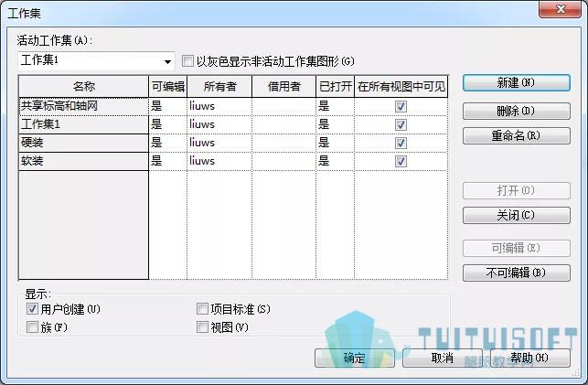Open help with 帮助(H) button
Screen dimensions: 588x385
(530, 358)
